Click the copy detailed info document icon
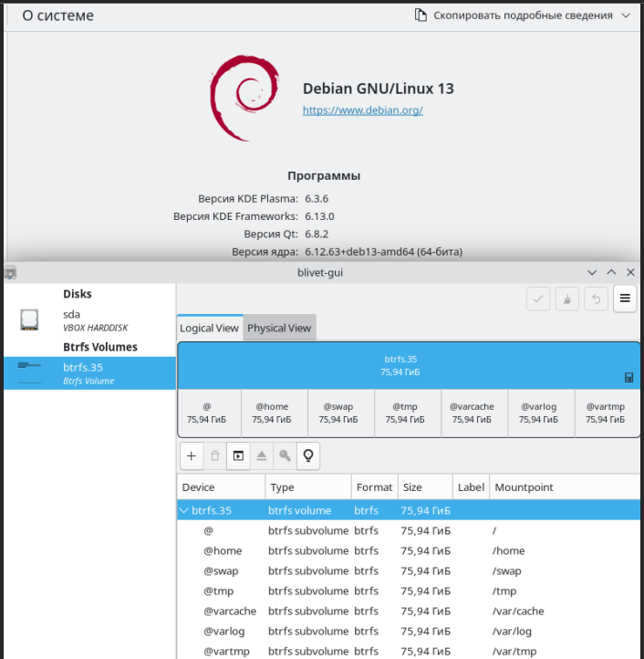 point(421,16)
